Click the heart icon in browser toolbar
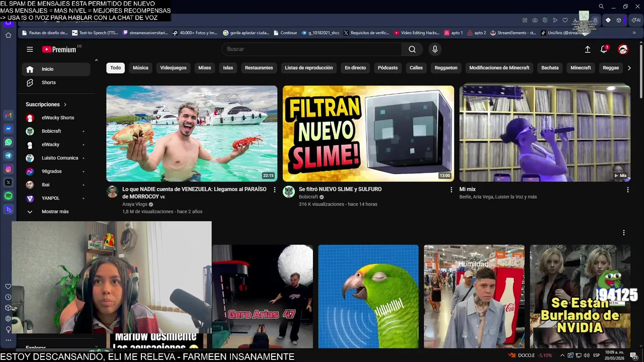Viewport: 644px width, 362px height. point(565,20)
